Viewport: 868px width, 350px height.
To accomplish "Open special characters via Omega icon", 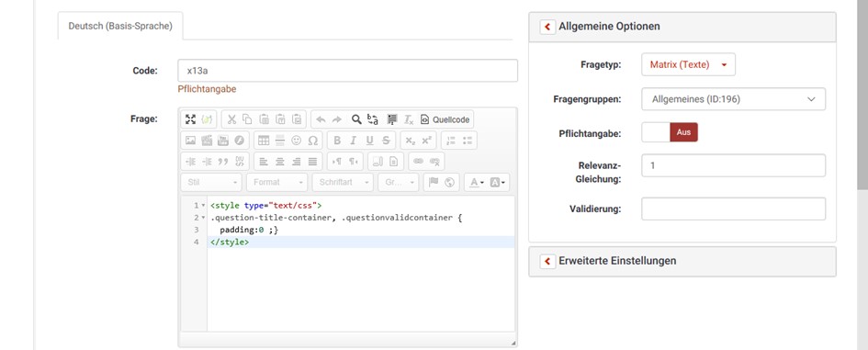I will pos(313,141).
